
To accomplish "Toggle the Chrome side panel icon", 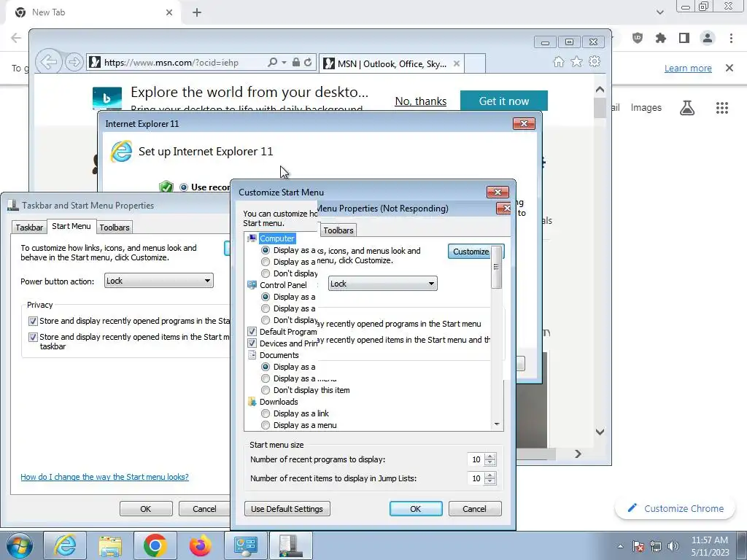I will coord(684,38).
